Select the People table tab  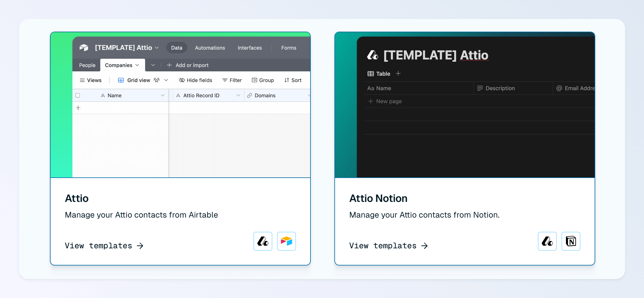[87, 65]
